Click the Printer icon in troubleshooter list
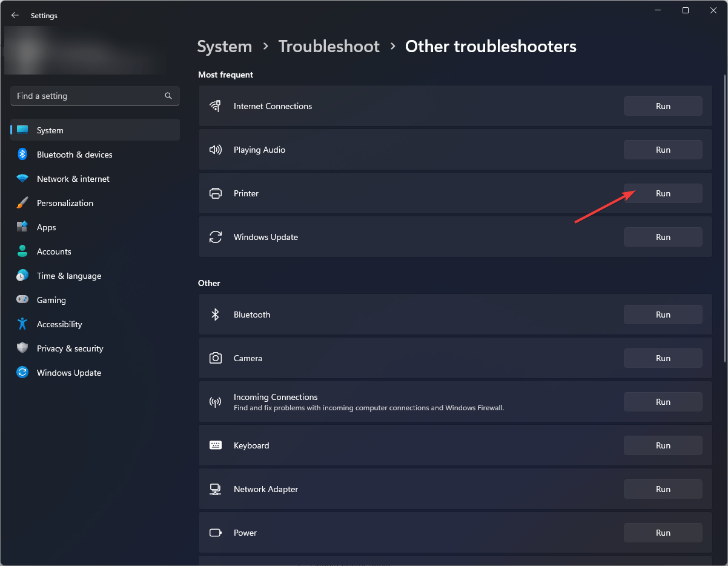This screenshot has width=728, height=566. click(215, 193)
